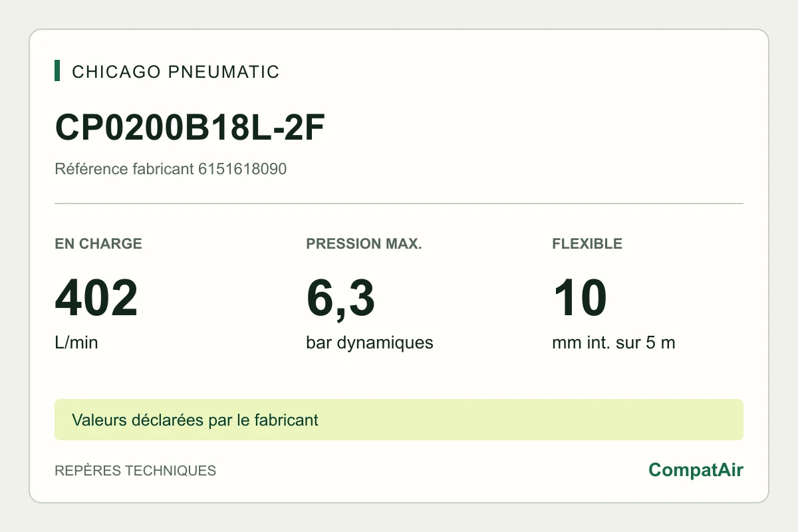Select the 402 consumption value
The height and width of the screenshot is (532, 798).
click(96, 299)
